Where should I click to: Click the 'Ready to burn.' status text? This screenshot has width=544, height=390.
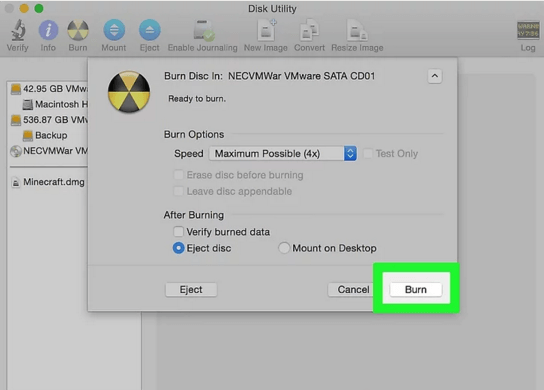[197, 99]
